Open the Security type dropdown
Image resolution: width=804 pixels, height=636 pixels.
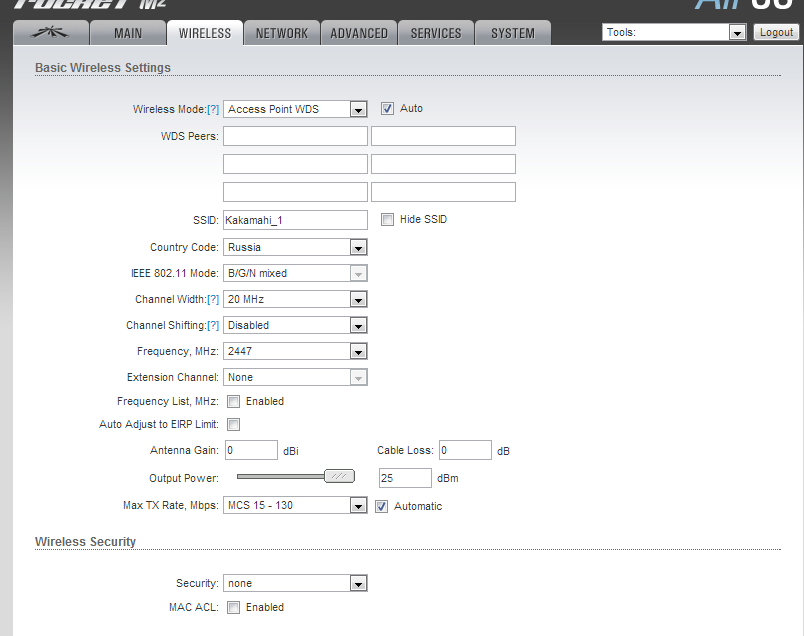click(295, 583)
